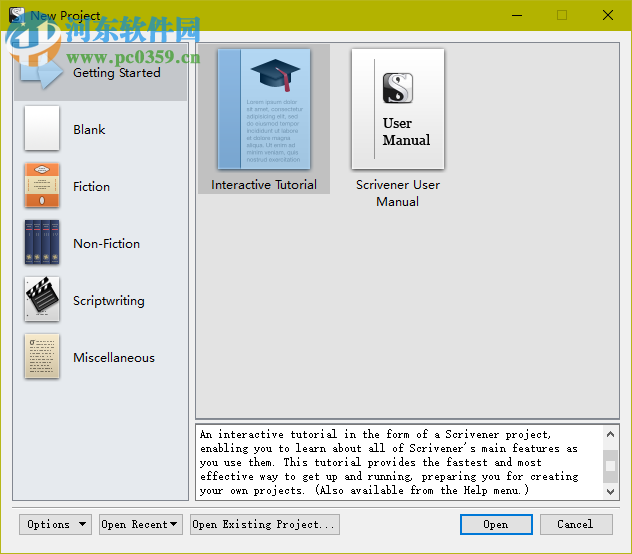Minimize the New Project window

click(x=517, y=15)
